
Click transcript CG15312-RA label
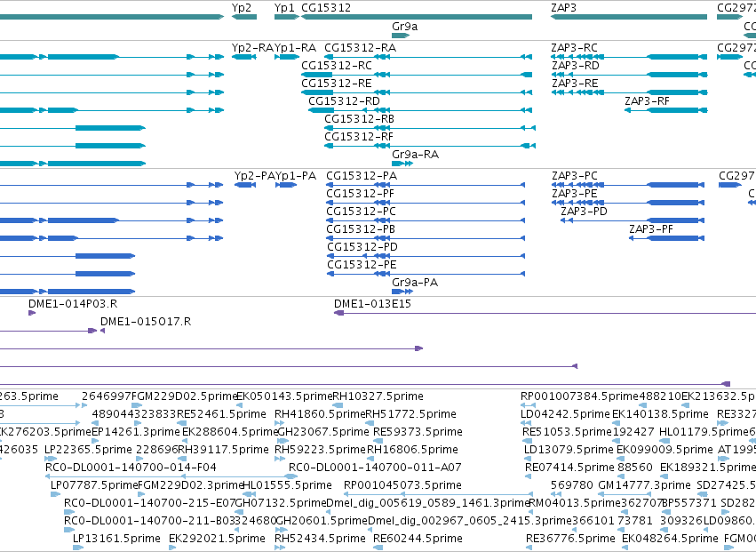pos(360,48)
